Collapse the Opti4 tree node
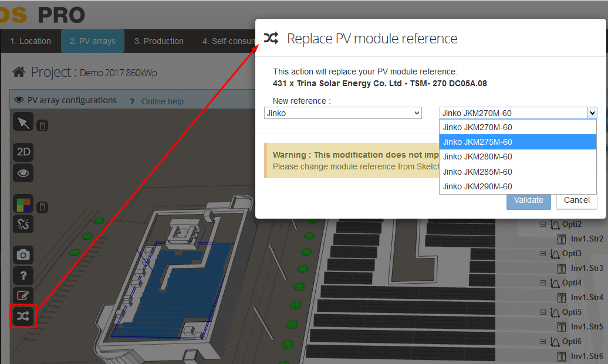Image resolution: width=608 pixels, height=364 pixels. click(543, 283)
